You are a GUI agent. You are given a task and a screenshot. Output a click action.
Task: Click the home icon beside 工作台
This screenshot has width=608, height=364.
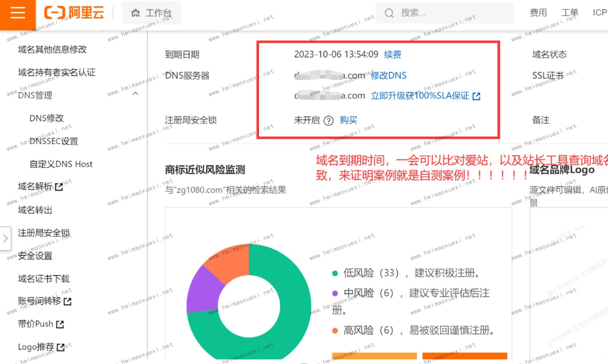135,13
